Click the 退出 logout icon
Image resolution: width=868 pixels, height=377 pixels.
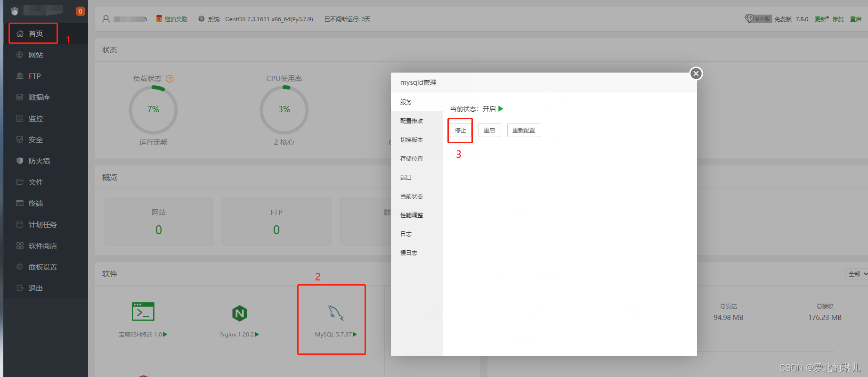(x=20, y=288)
